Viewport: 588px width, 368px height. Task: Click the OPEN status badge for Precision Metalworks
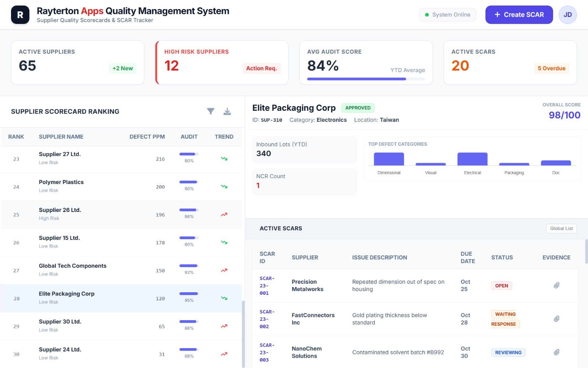pyautogui.click(x=501, y=285)
